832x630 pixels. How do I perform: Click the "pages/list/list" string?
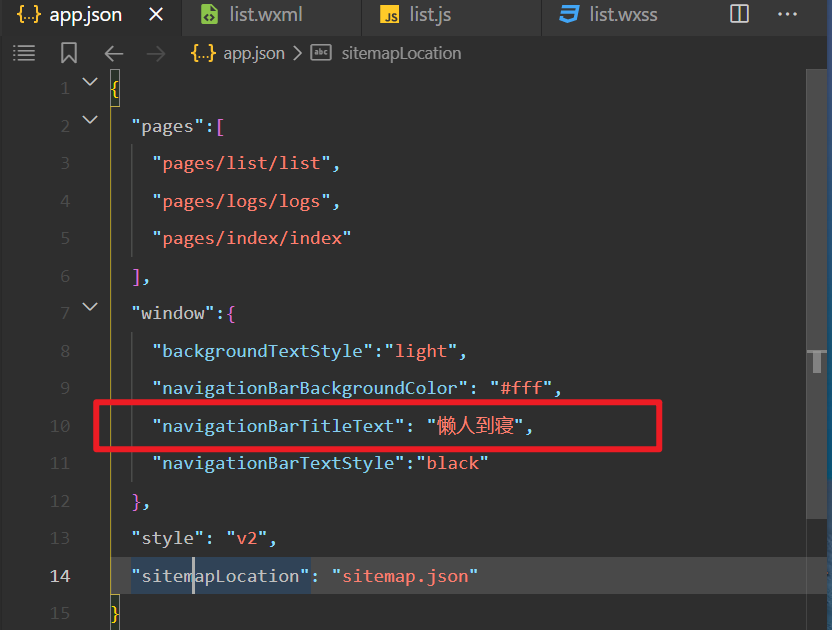pos(241,163)
